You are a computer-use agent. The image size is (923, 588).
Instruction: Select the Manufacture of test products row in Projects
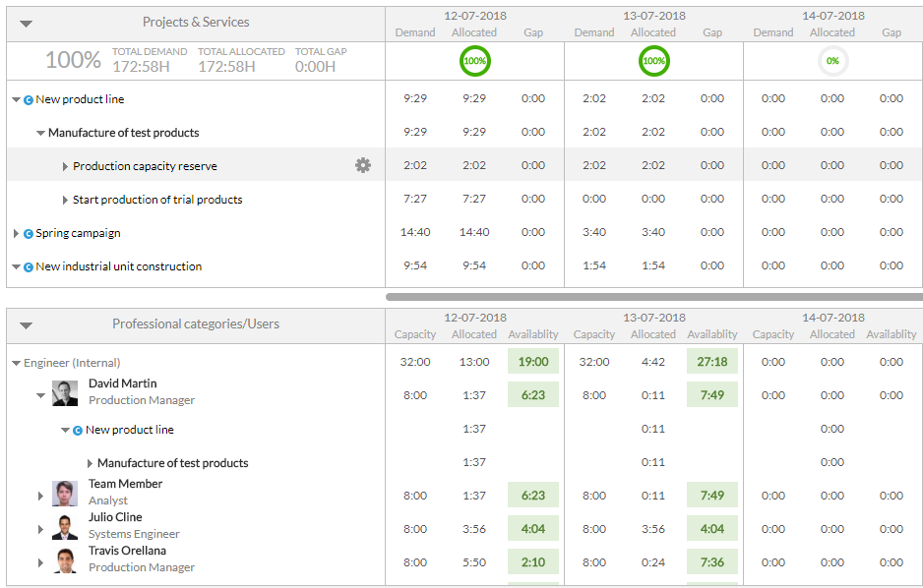coord(123,133)
